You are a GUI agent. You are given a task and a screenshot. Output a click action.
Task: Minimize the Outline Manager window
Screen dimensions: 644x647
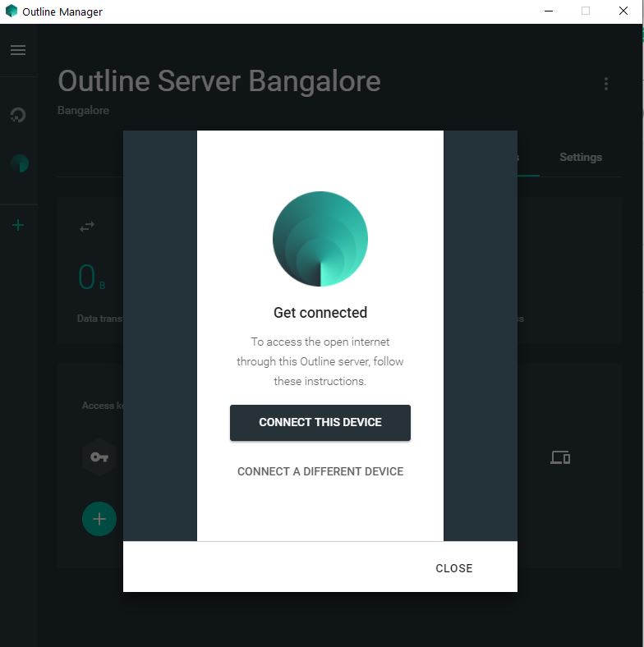click(x=549, y=11)
